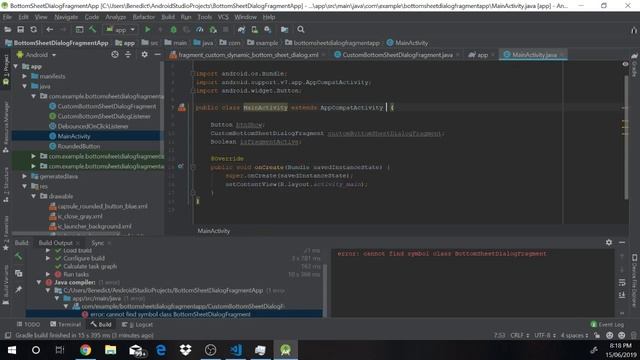The image size is (640, 360).
Task: Expand the manifests folder
Action: click(24, 76)
